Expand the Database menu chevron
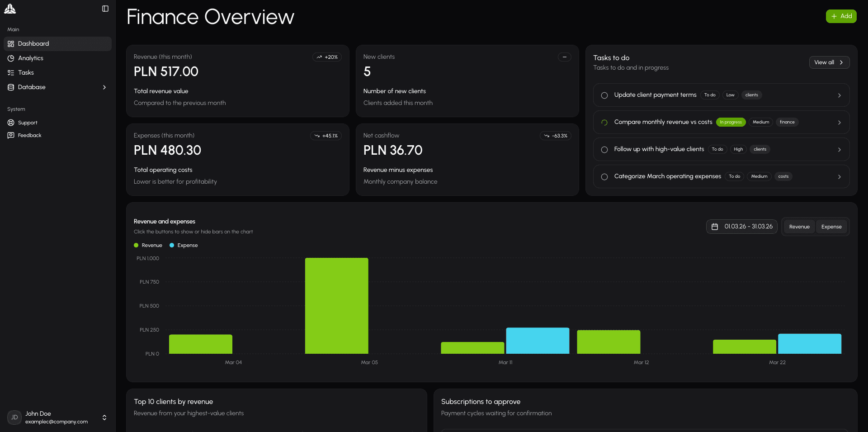 click(x=104, y=87)
